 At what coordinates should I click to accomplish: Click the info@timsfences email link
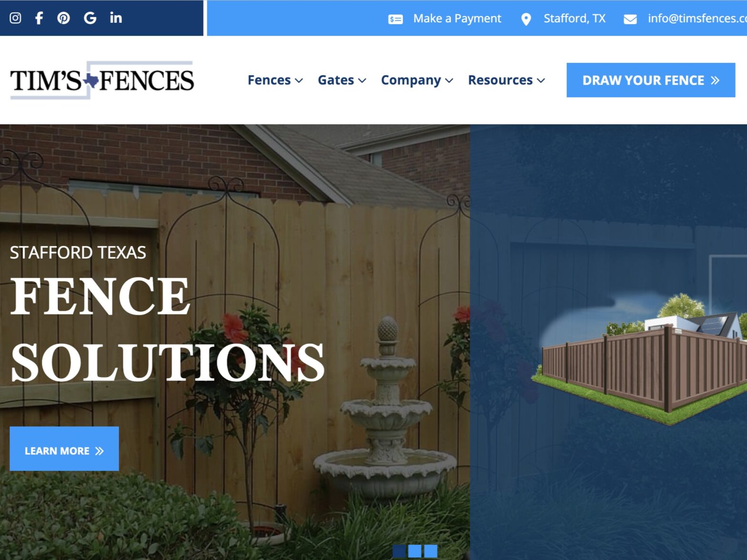pyautogui.click(x=697, y=19)
